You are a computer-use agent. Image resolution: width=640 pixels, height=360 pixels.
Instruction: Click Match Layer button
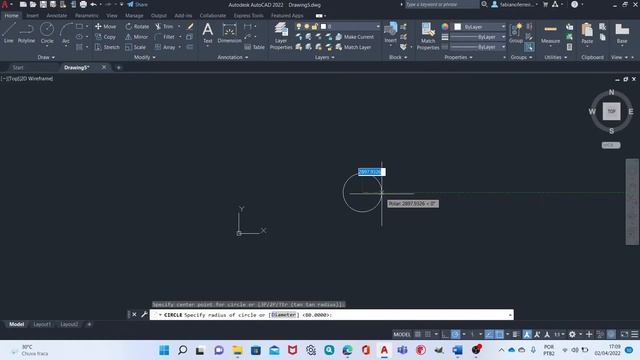(353, 47)
